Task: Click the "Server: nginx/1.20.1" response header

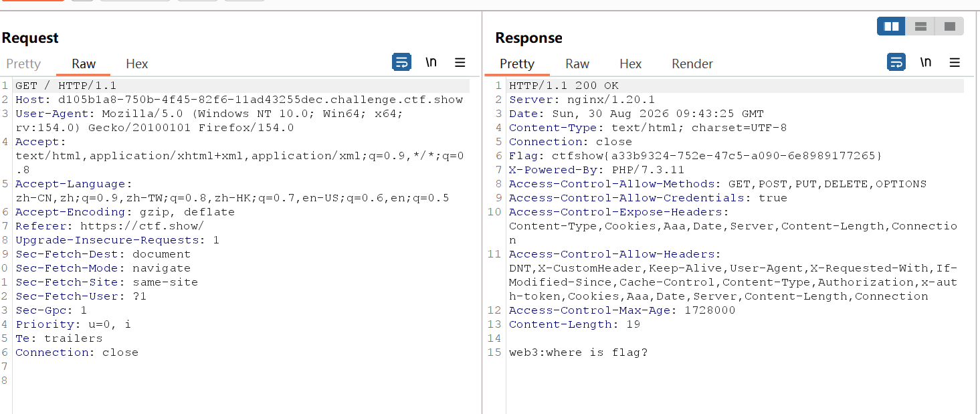Action: 582,100
